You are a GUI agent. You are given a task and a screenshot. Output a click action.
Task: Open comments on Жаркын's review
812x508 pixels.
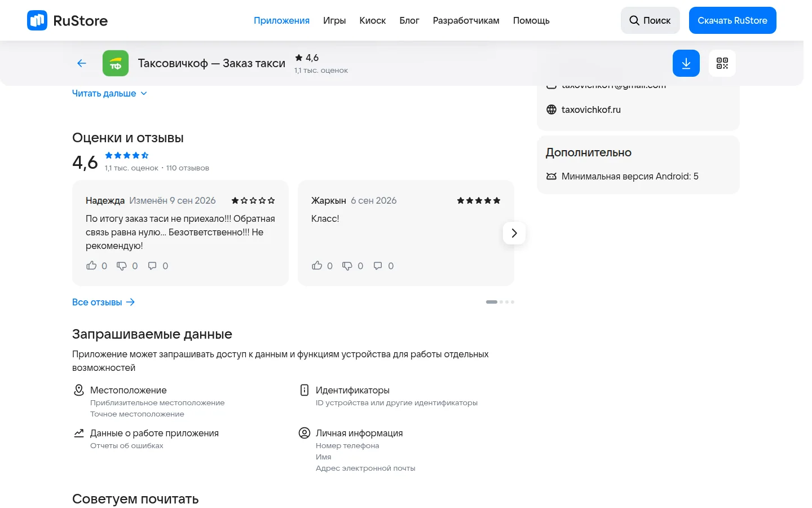[378, 266]
